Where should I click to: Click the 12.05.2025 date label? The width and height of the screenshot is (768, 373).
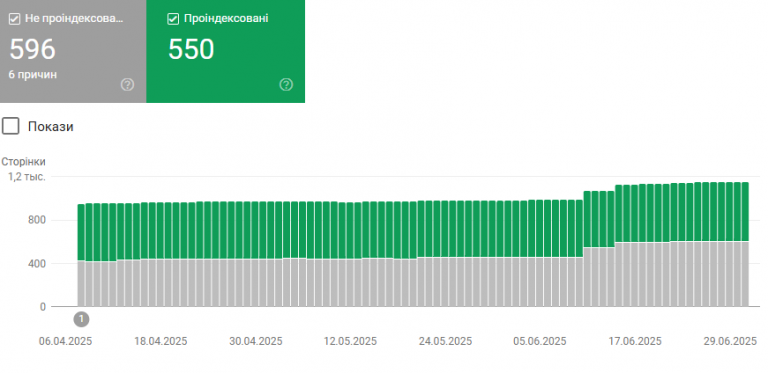coord(350,341)
